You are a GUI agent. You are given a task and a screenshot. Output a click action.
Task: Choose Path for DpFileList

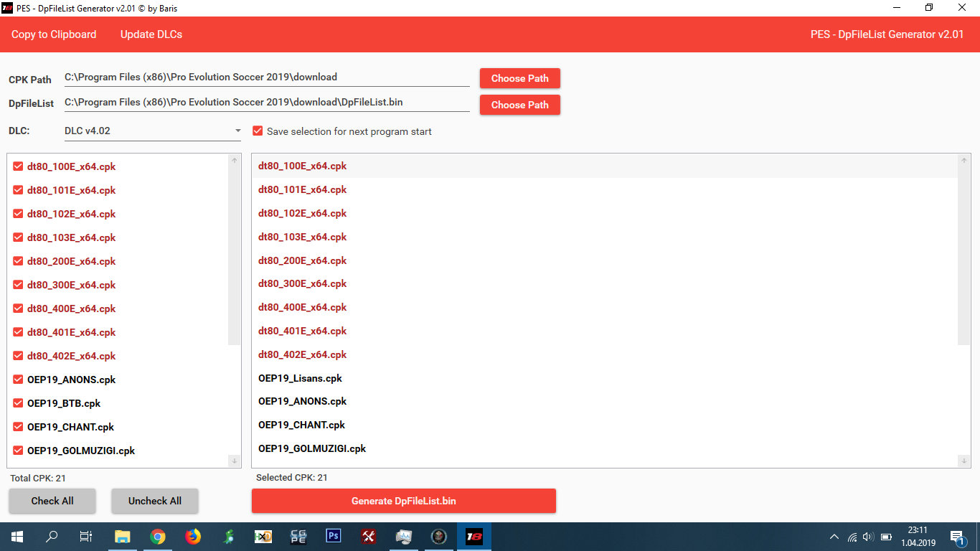point(520,105)
